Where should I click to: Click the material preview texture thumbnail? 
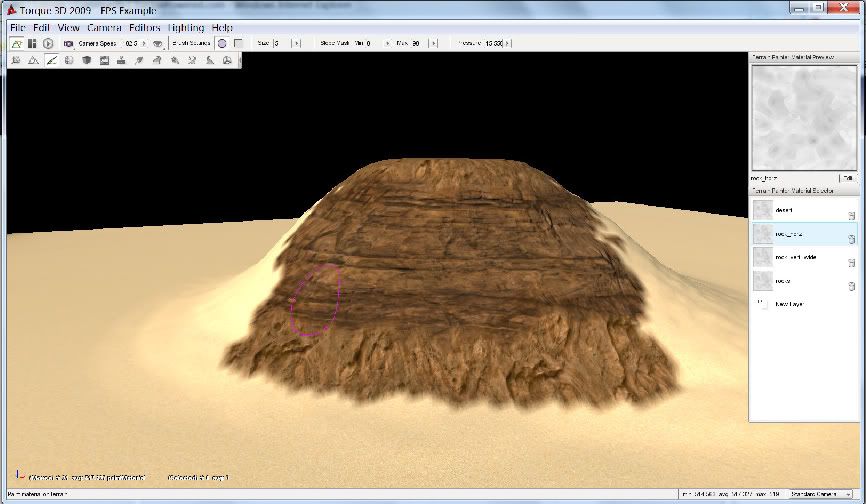click(x=804, y=118)
